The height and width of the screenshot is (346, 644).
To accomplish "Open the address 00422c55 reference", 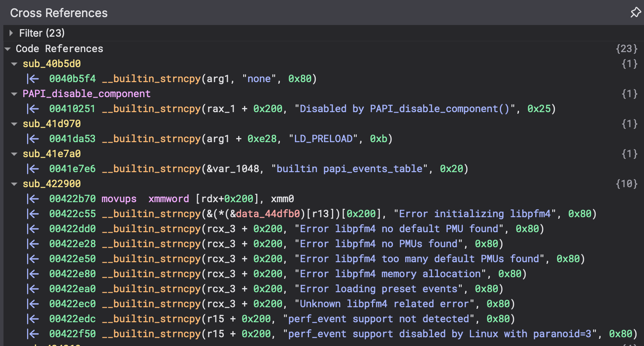I will (x=72, y=213).
